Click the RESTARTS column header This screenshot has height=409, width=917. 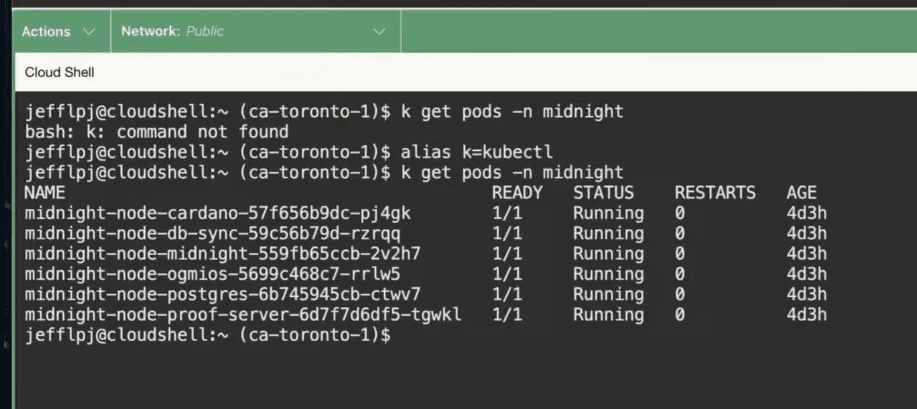click(x=715, y=193)
